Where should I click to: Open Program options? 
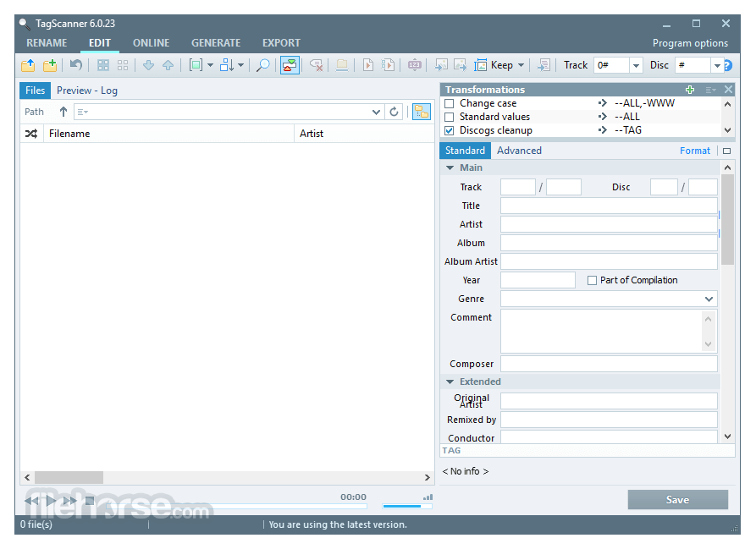[x=690, y=43]
